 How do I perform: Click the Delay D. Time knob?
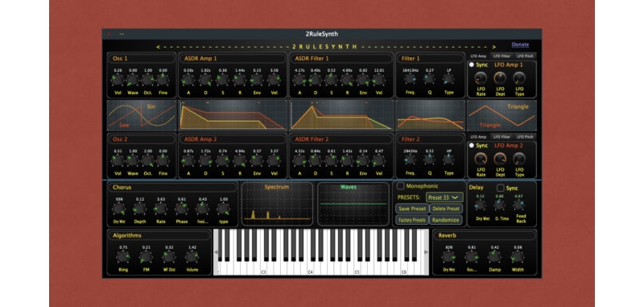tap(499, 205)
